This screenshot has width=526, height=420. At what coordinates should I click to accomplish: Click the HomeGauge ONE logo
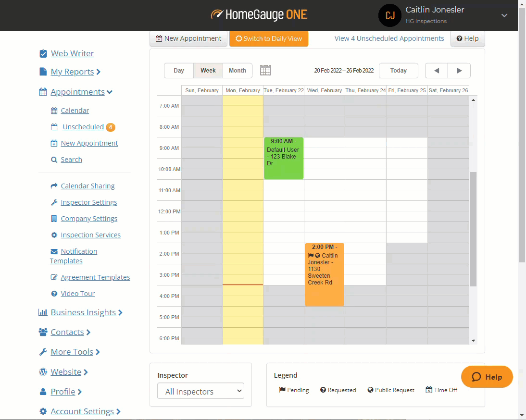coord(259,15)
